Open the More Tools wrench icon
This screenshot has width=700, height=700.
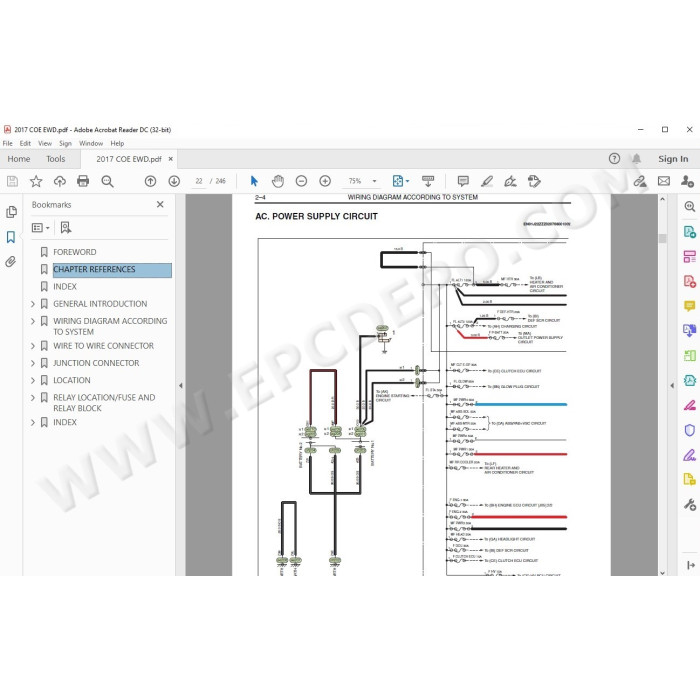click(689, 504)
